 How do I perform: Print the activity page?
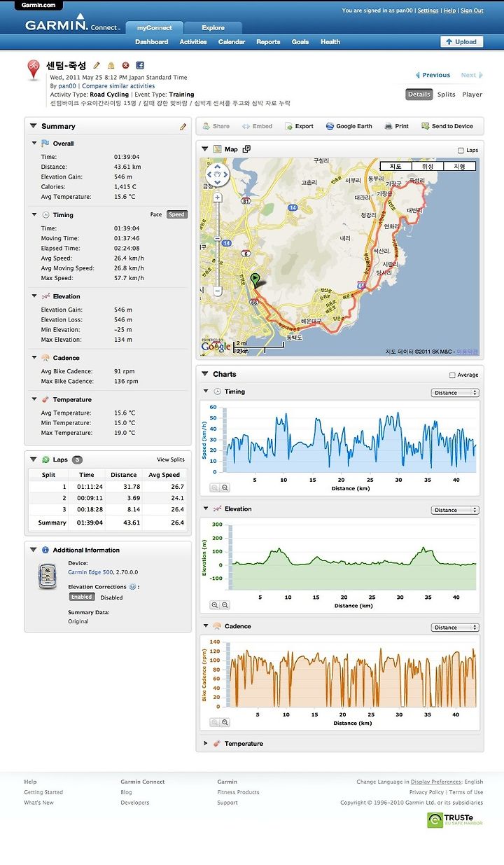396,126
